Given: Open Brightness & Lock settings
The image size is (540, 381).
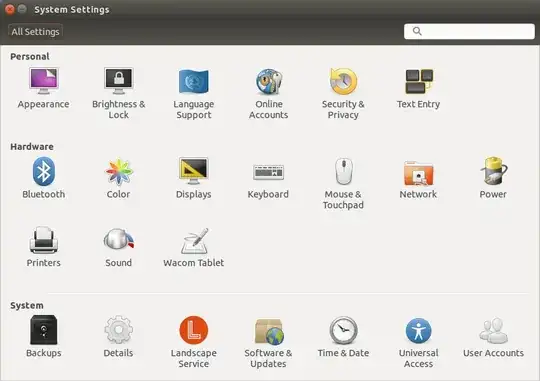Looking at the screenshot, I should 118,81.
